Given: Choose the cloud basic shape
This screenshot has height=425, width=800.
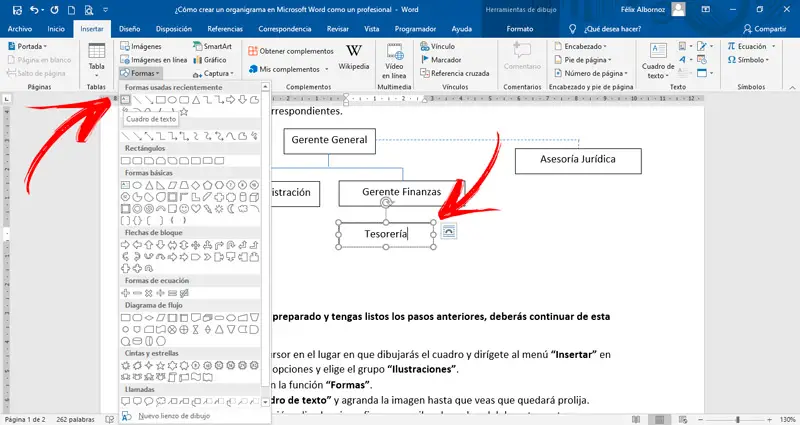Looking at the screenshot, I should click(242, 209).
